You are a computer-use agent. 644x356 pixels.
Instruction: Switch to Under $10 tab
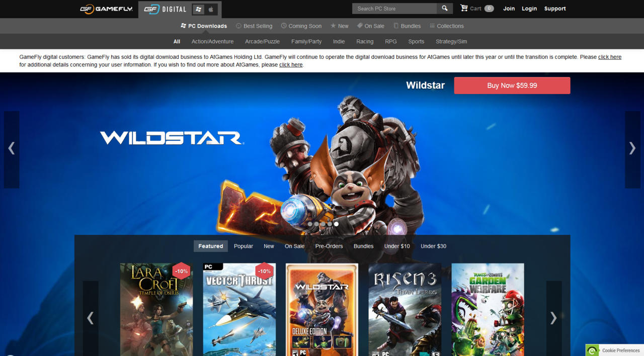(x=397, y=246)
